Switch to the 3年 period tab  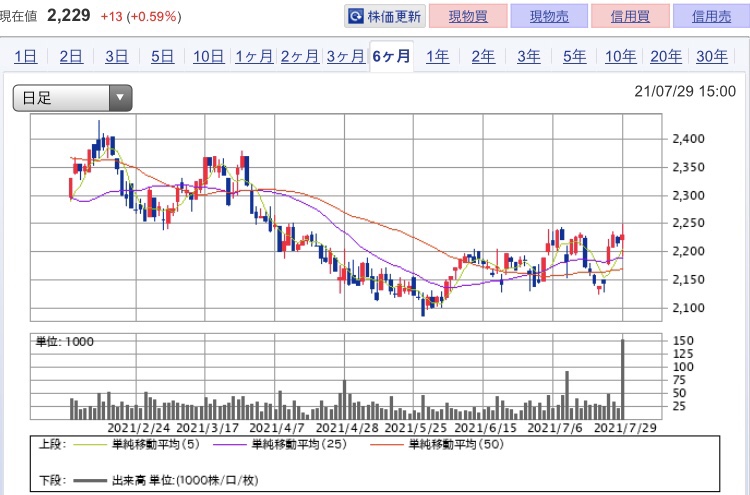pyautogui.click(x=529, y=56)
